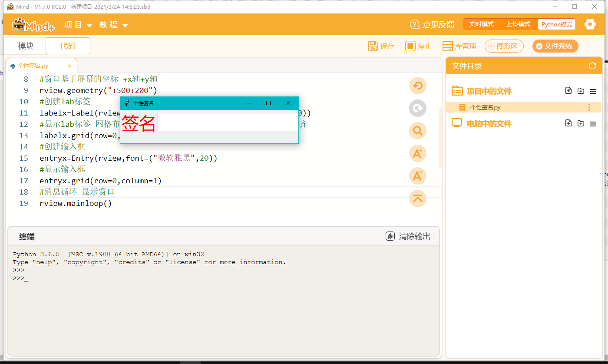
Task: Click the Mind+ logo icon
Action: click(34, 25)
